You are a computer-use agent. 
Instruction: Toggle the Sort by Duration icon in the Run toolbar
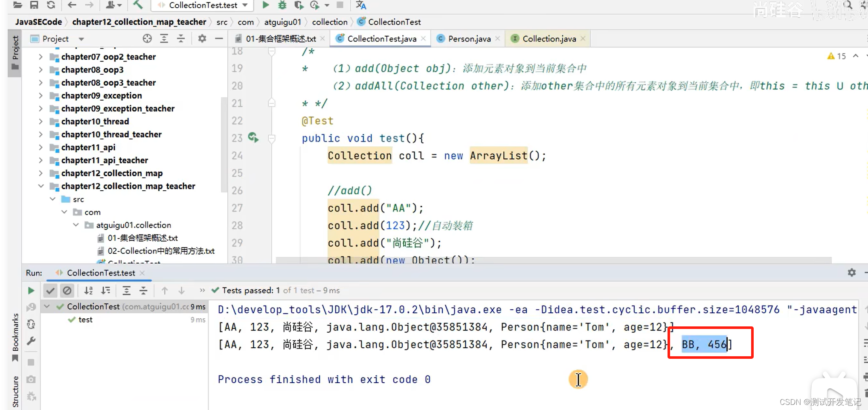[x=105, y=291]
